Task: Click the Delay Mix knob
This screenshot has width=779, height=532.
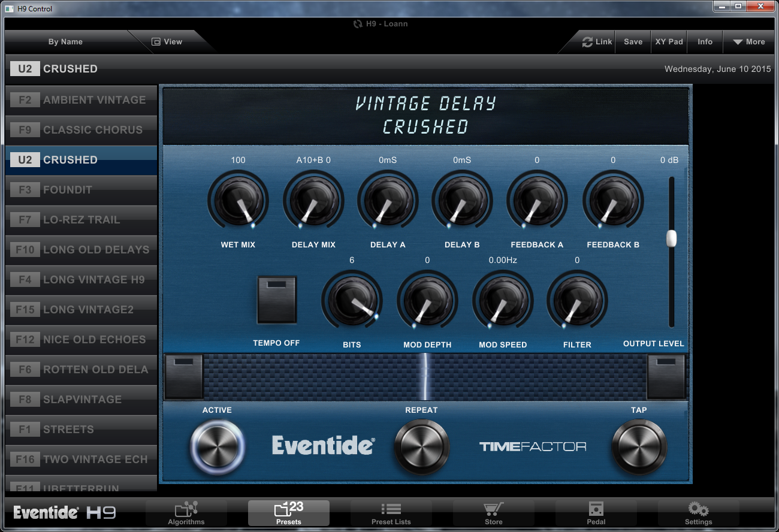Action: tap(313, 201)
